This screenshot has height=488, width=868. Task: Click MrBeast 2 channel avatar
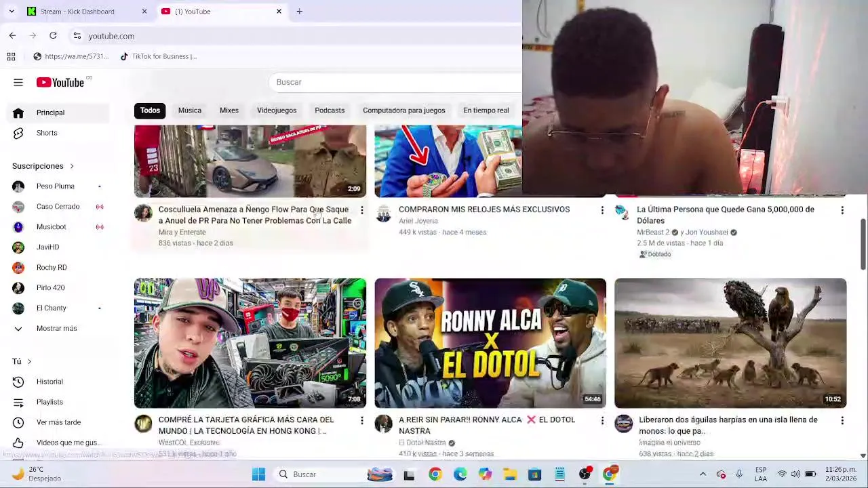click(x=623, y=213)
